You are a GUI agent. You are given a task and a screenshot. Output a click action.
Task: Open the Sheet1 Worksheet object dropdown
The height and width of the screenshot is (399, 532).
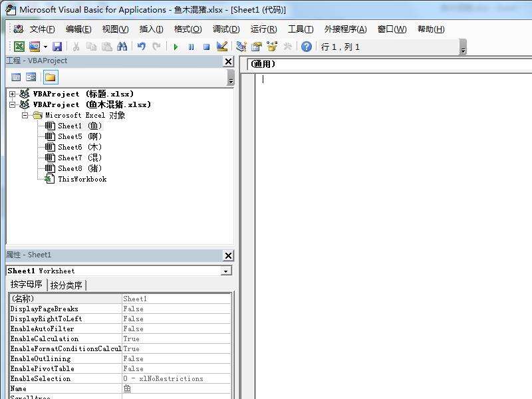click(x=226, y=271)
